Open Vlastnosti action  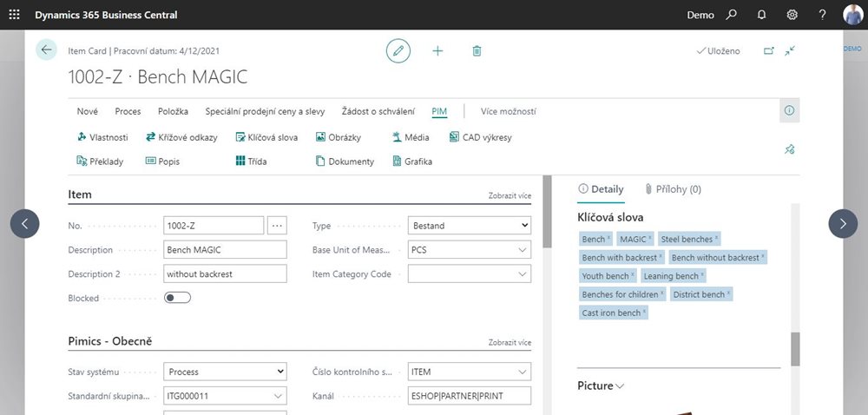point(102,137)
